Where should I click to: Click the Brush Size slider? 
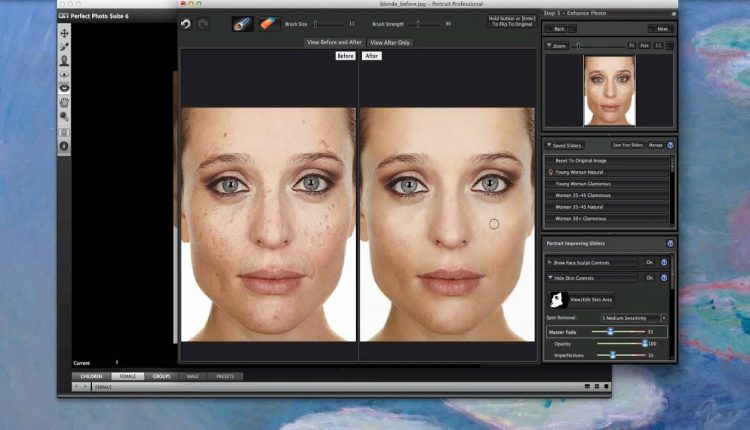click(329, 23)
